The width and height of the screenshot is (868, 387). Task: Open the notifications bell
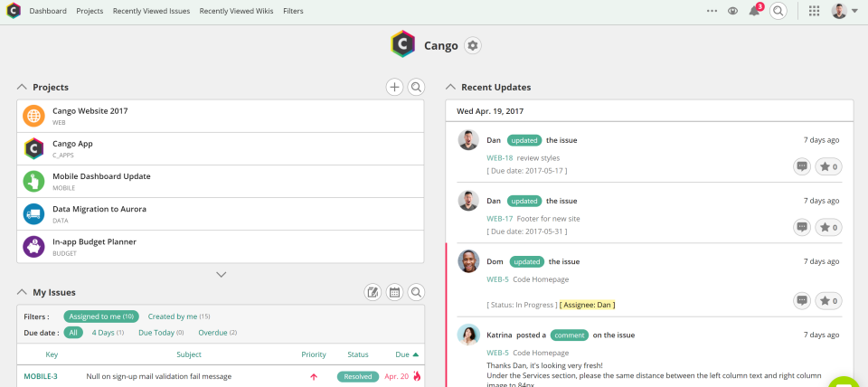pos(754,11)
